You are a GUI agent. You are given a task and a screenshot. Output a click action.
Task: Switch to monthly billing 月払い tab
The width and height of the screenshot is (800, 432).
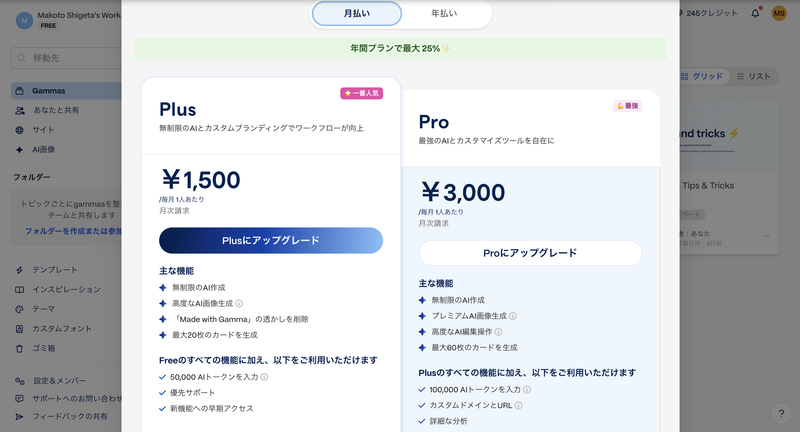click(x=357, y=13)
